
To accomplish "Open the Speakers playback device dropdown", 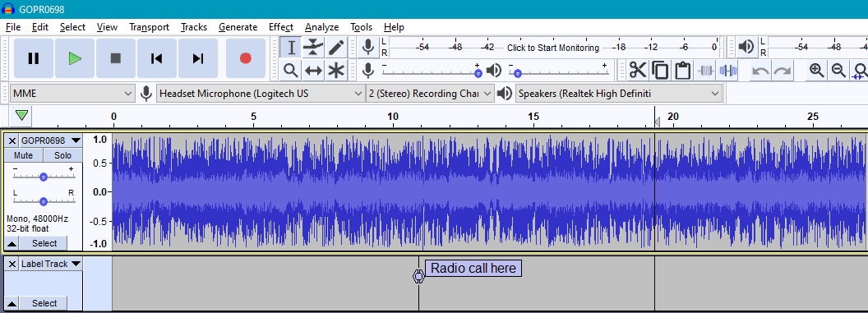I will coord(619,94).
